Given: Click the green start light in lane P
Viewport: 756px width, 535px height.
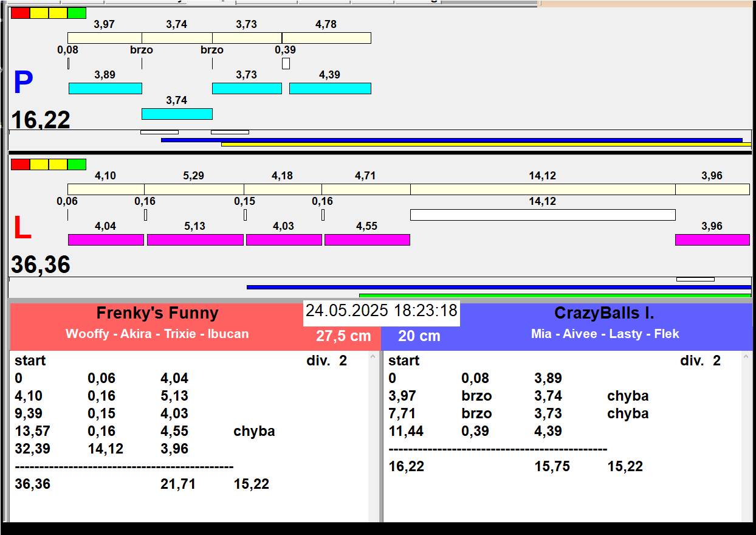Looking at the screenshot, I should point(77,13).
